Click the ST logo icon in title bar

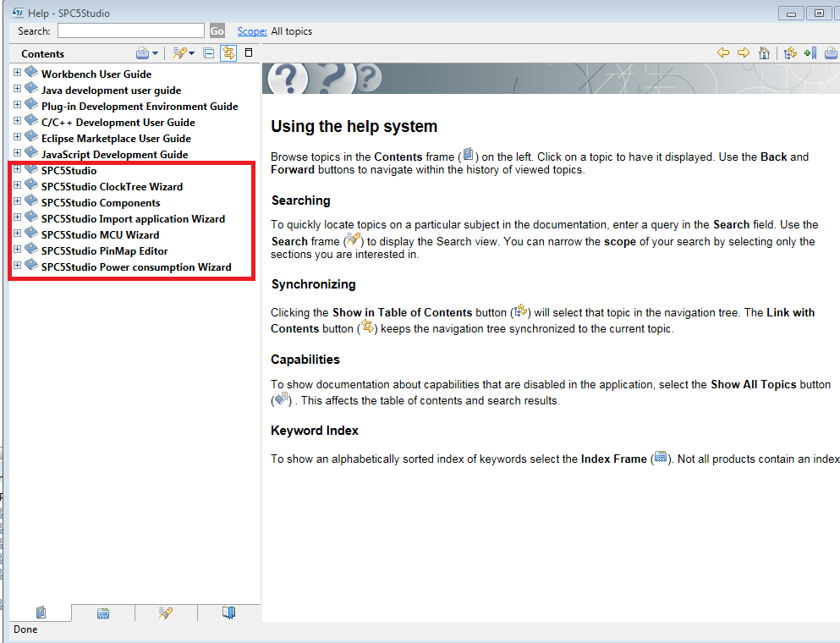pyautogui.click(x=18, y=13)
